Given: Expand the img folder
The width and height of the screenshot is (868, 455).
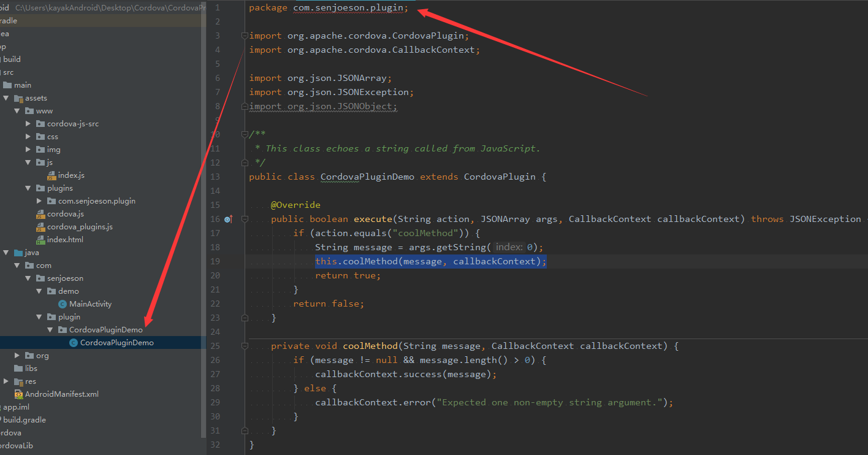Looking at the screenshot, I should pos(28,150).
